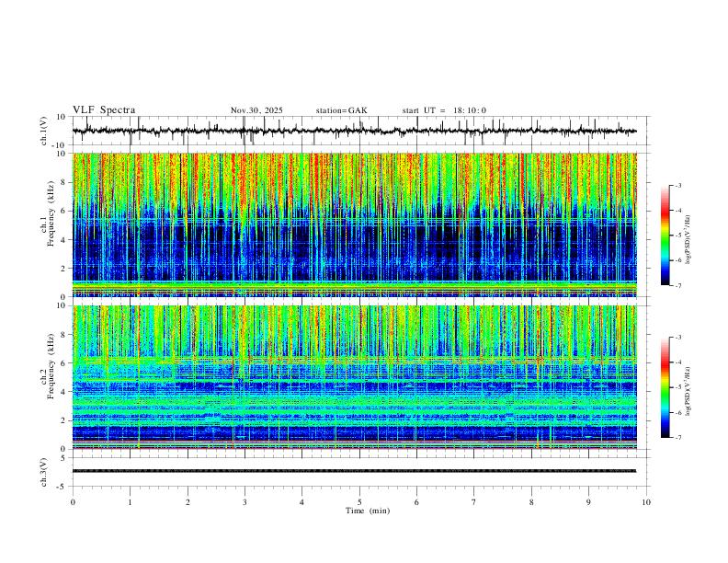The width and height of the screenshot is (728, 563).
Task: Click the date 'Nov.30, 2025'
Action: 256,110
